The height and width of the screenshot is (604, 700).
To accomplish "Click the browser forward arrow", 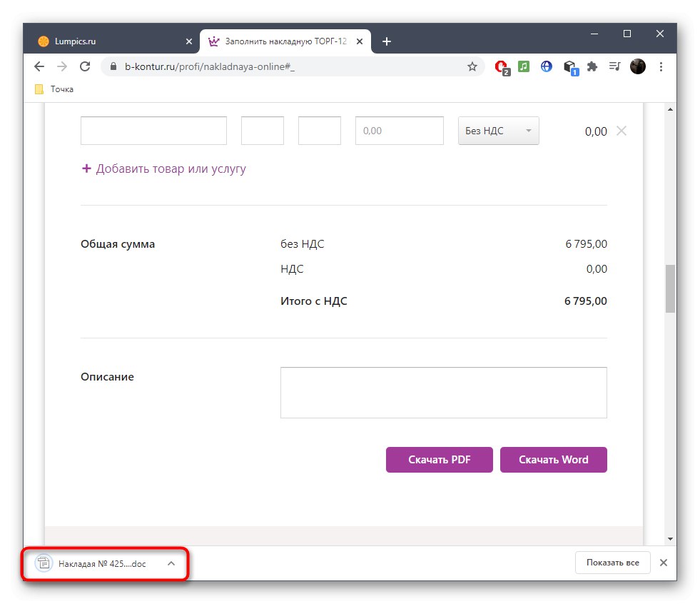I will click(x=62, y=66).
